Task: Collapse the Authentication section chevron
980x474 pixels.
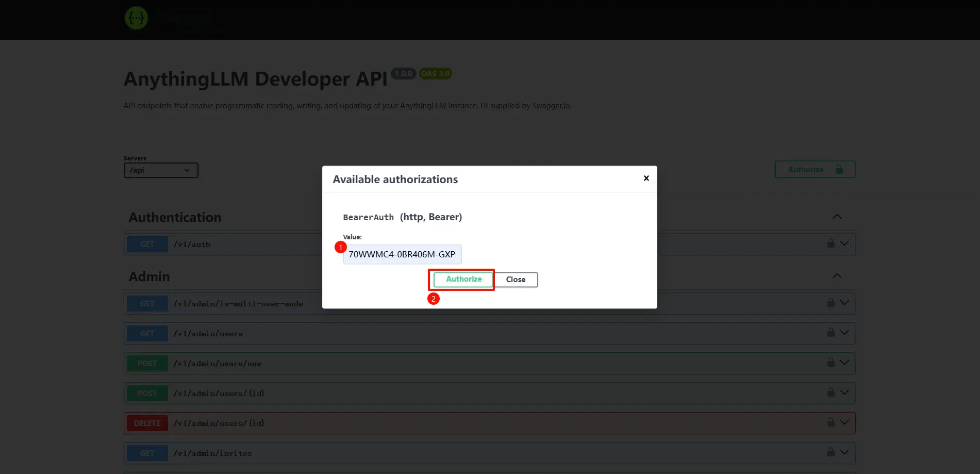Action: 837,217
